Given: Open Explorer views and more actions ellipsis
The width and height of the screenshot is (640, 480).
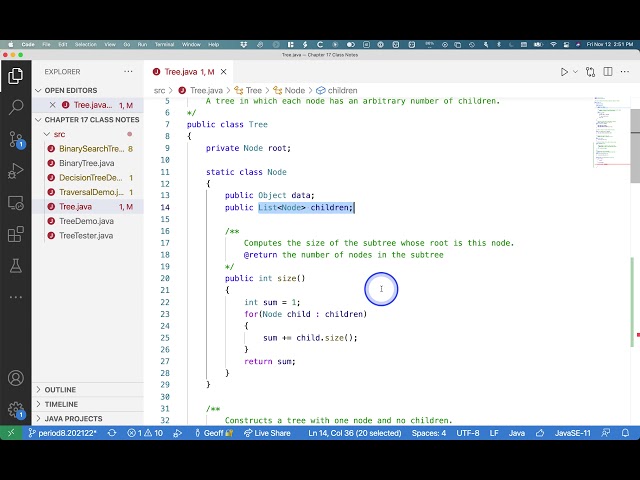Looking at the screenshot, I should [128, 71].
